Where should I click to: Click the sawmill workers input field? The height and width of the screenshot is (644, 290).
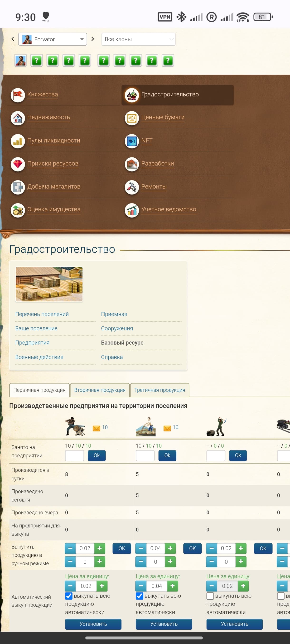click(74, 455)
